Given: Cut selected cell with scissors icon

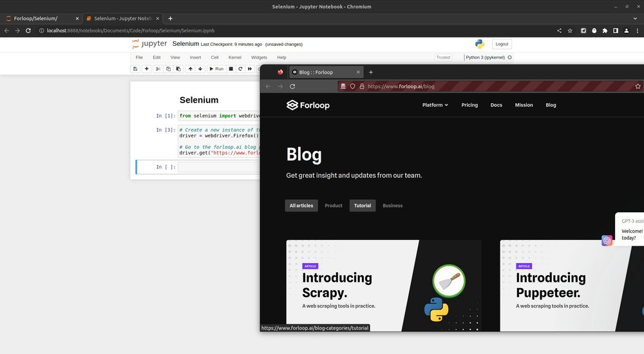Looking at the screenshot, I should pos(158,69).
